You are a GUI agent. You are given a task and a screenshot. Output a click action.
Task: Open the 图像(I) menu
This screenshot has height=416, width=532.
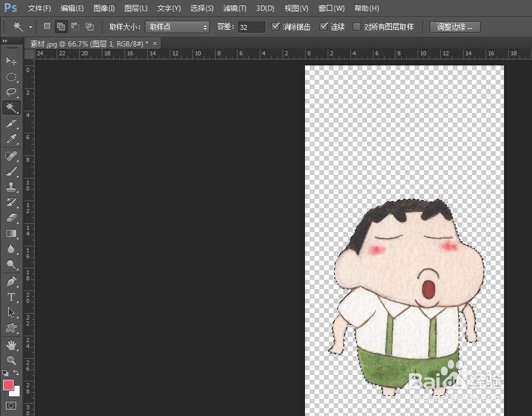104,8
